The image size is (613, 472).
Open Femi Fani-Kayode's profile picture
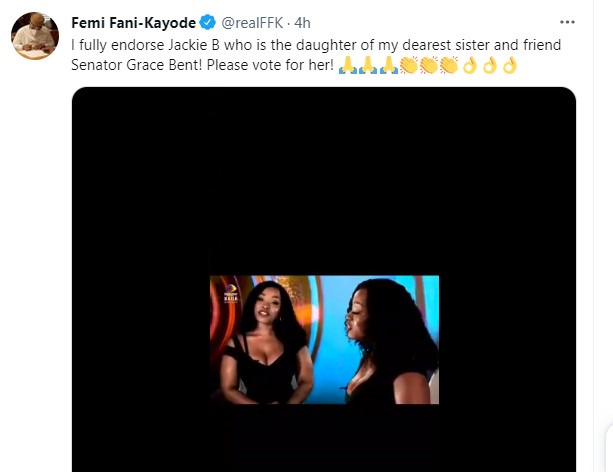(x=35, y=36)
